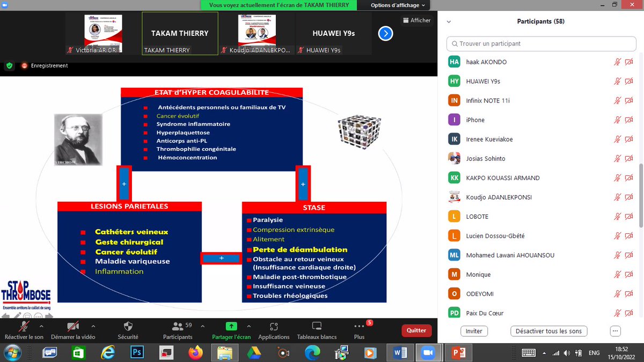The width and height of the screenshot is (644, 362).
Task: Open share options arrow beside Partager l'écran
Action: click(x=248, y=326)
